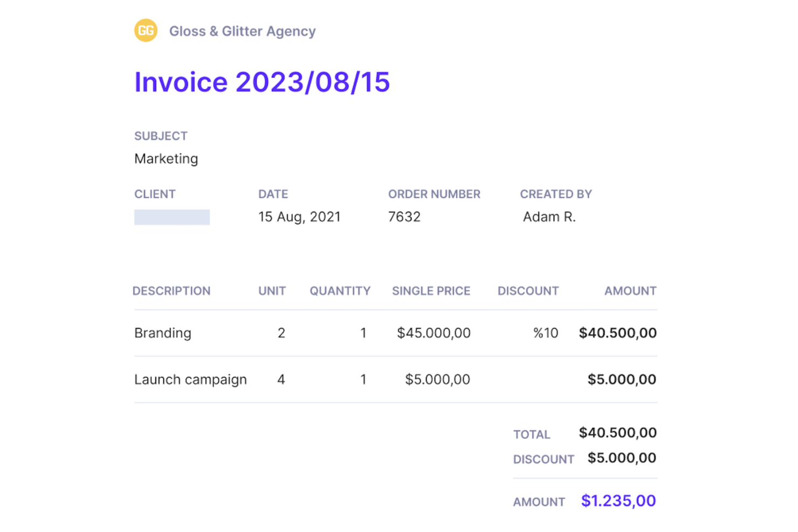Click the $45.000,00 single price
Image resolution: width=798 pixels, height=532 pixels.
pyautogui.click(x=434, y=333)
